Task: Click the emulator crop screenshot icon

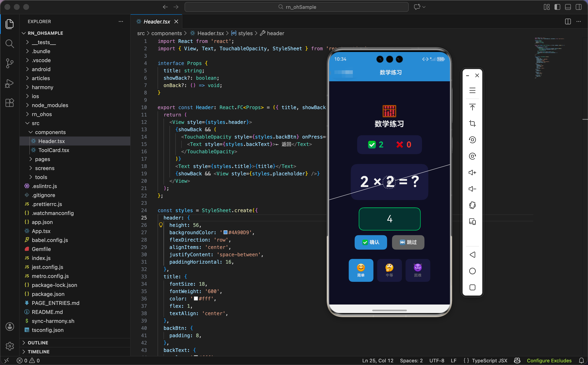Action: coord(472,124)
